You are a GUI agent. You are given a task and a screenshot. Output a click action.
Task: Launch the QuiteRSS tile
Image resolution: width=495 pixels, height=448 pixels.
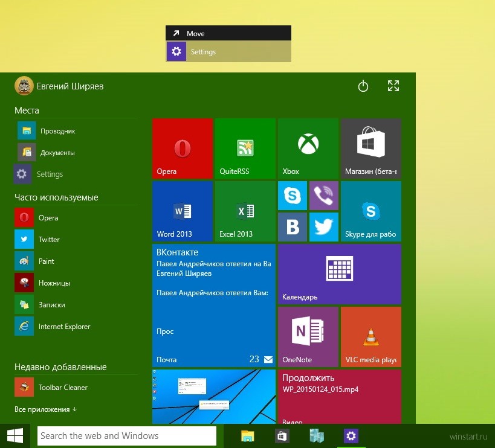tap(245, 149)
